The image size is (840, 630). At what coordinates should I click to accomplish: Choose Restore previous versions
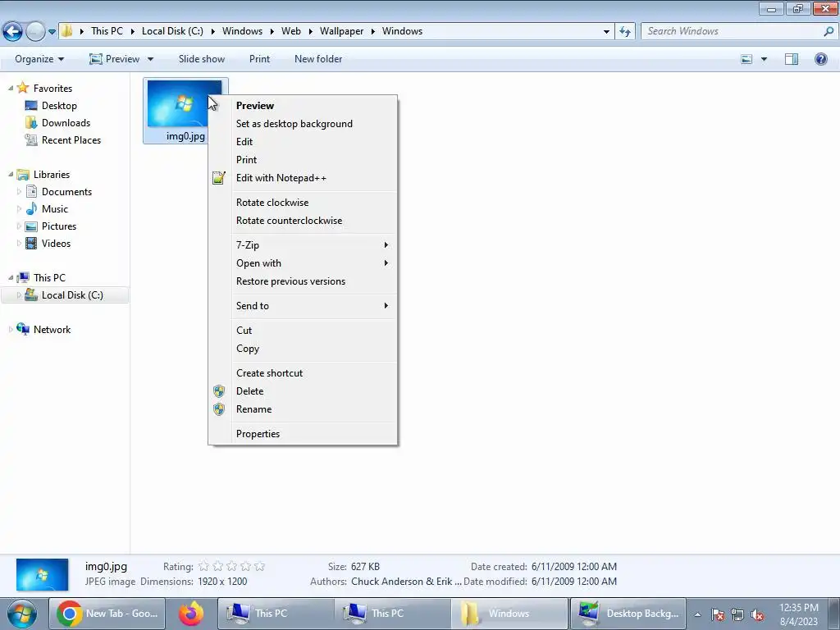click(x=303, y=281)
